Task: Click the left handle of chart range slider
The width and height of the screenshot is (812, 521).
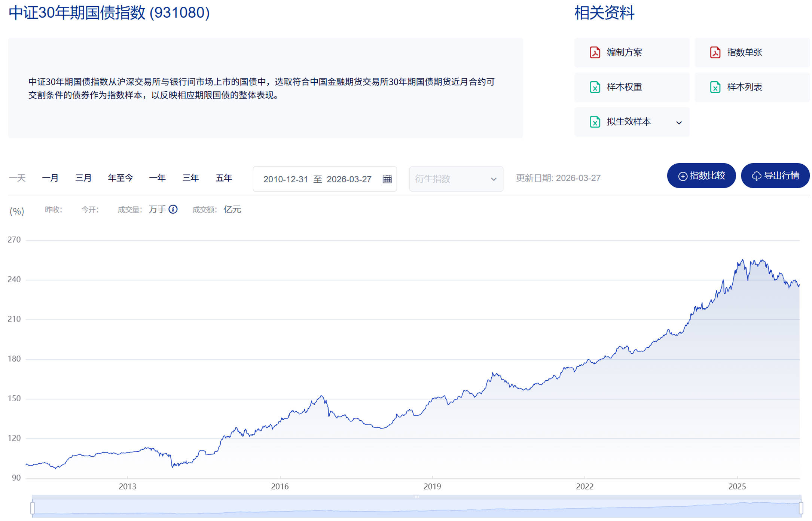Action: (x=33, y=508)
